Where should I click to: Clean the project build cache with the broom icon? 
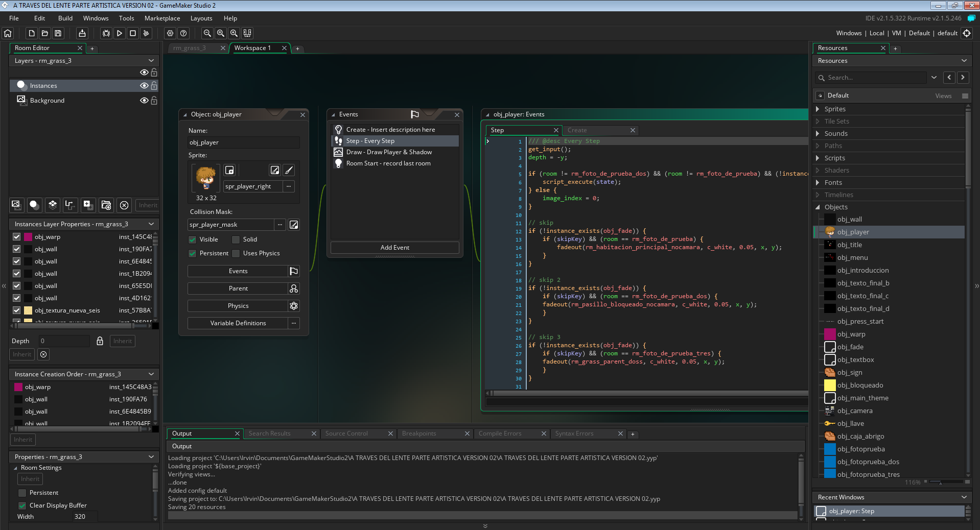tap(146, 33)
